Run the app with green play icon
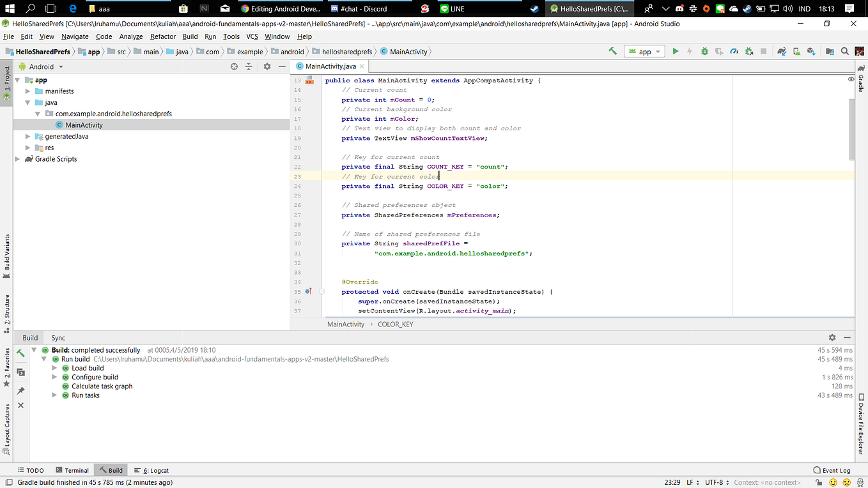The height and width of the screenshot is (488, 868). click(x=675, y=52)
